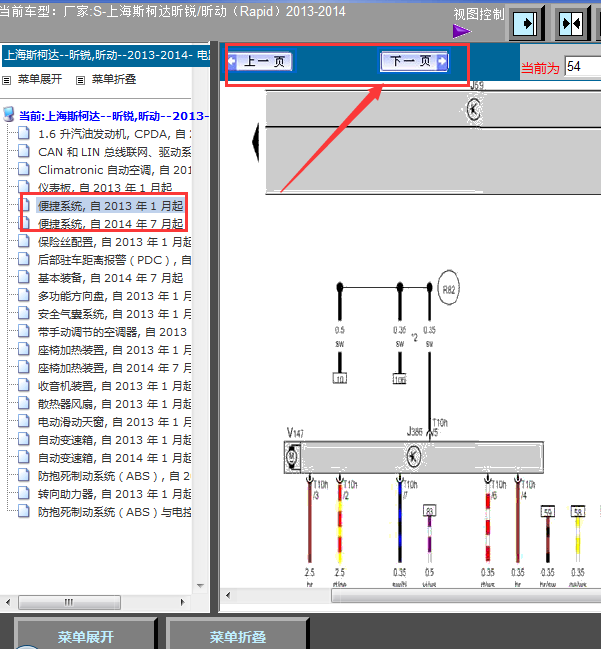Click document icon beside 安全气囊系统
This screenshot has width=601, height=649.
tap(24, 313)
